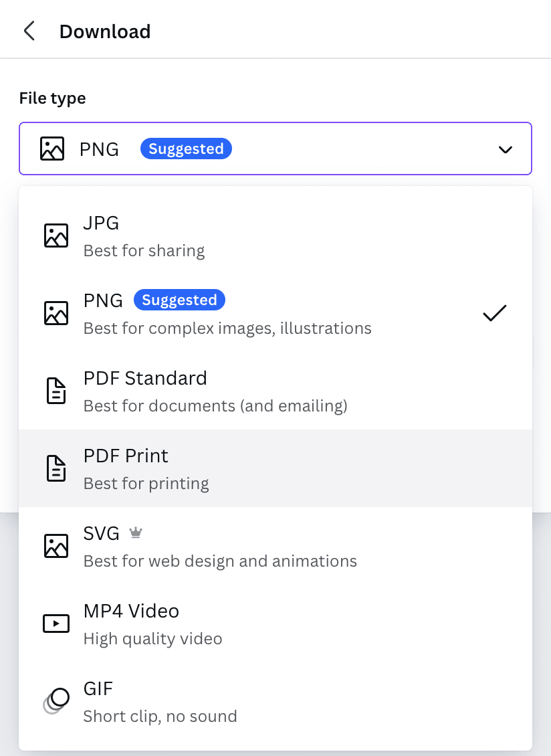Click the PDF Standard document icon
551x756 pixels.
(56, 391)
